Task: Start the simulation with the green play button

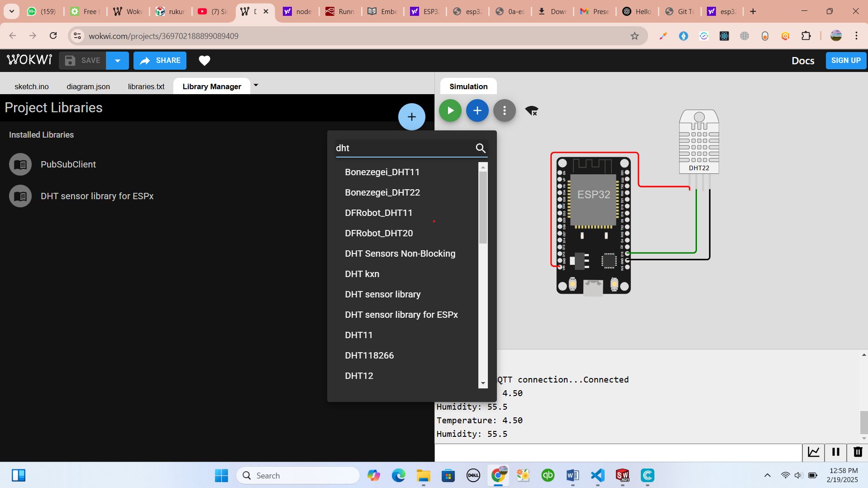Action: click(x=450, y=110)
